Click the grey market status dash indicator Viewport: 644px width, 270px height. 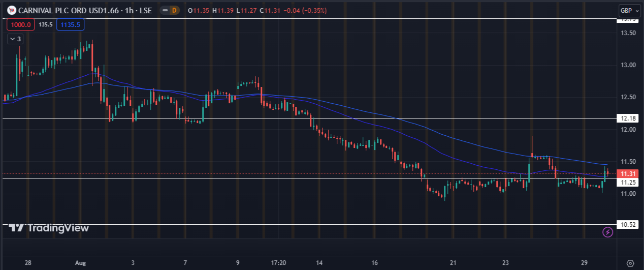pos(164,10)
